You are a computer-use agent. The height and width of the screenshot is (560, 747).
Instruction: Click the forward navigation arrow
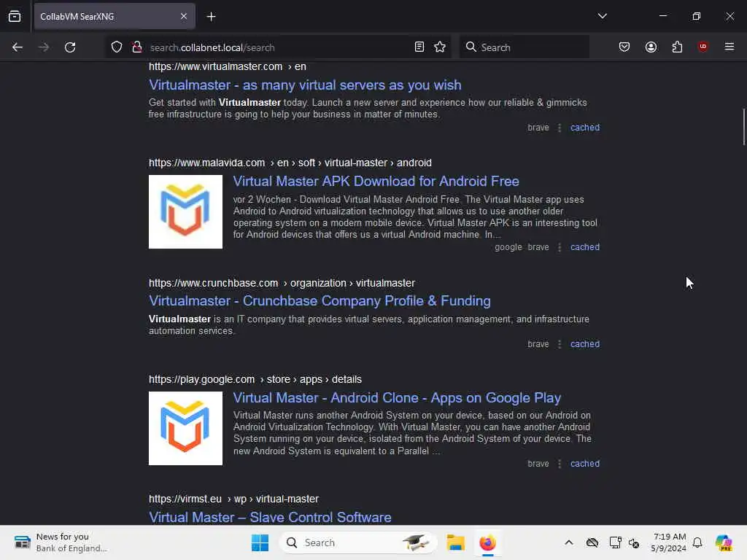click(x=43, y=47)
